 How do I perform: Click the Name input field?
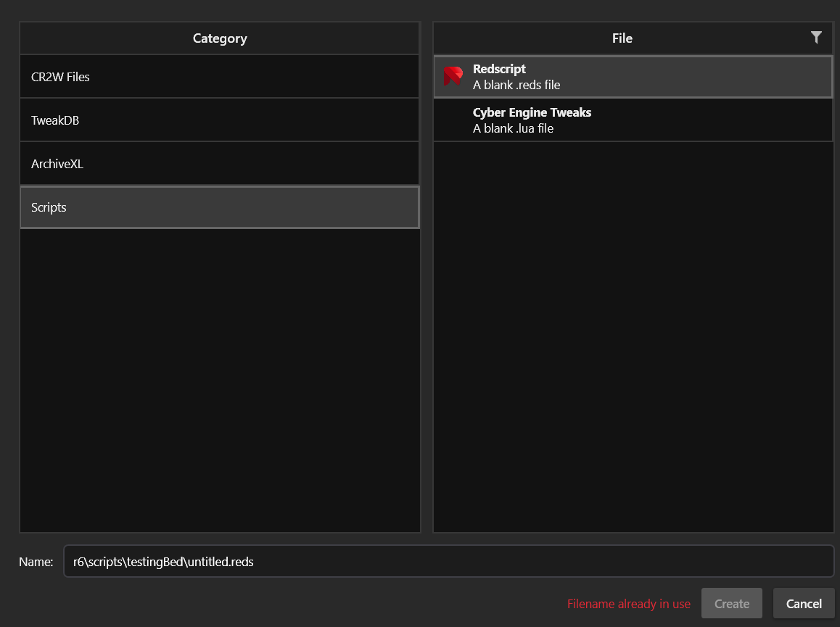(449, 561)
